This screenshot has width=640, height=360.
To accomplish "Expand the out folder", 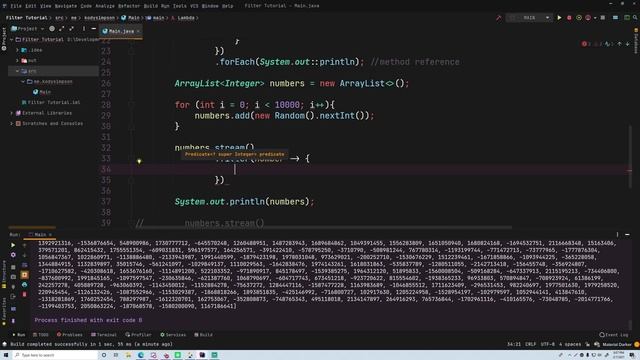I will coord(18,60).
